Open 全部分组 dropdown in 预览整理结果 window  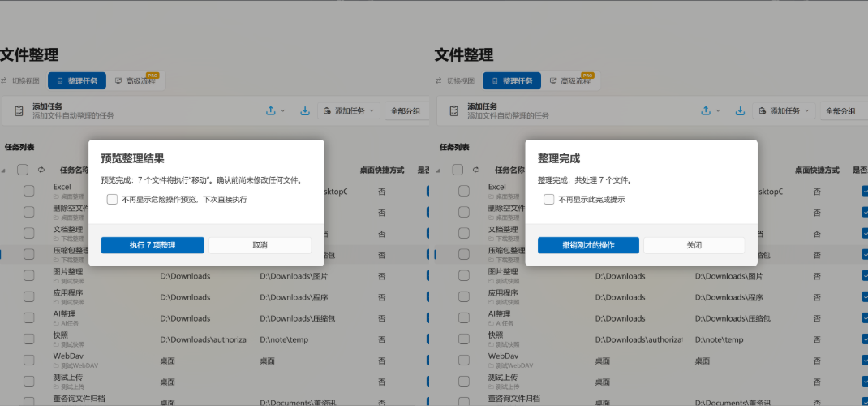pos(407,110)
